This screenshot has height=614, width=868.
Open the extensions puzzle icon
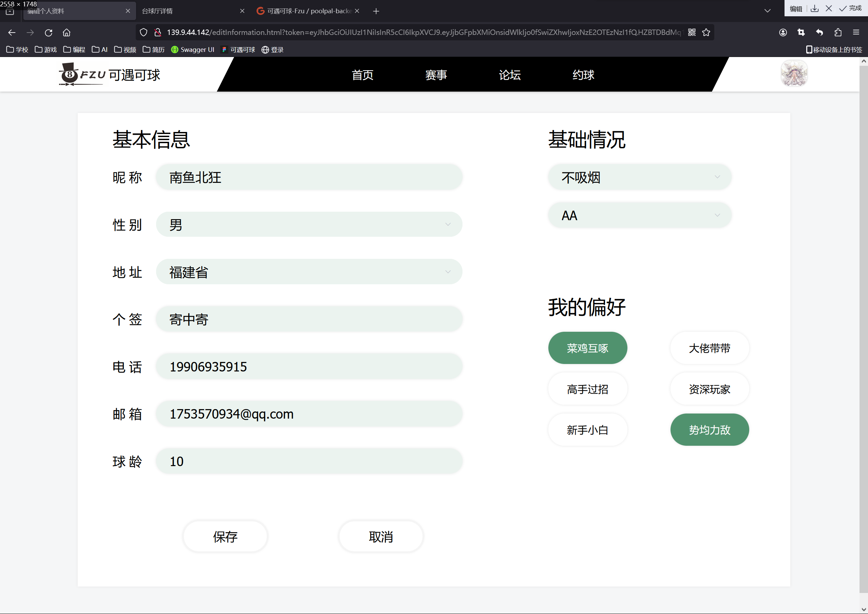pos(838,33)
